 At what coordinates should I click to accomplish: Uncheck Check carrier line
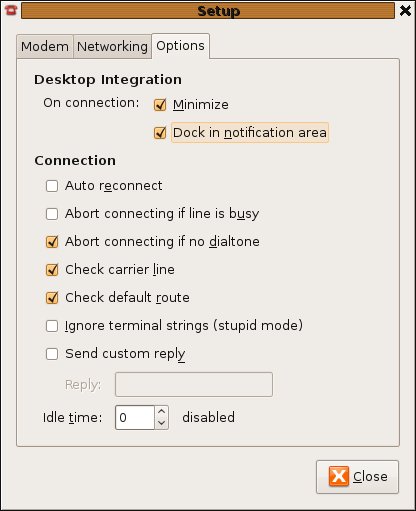point(52,270)
